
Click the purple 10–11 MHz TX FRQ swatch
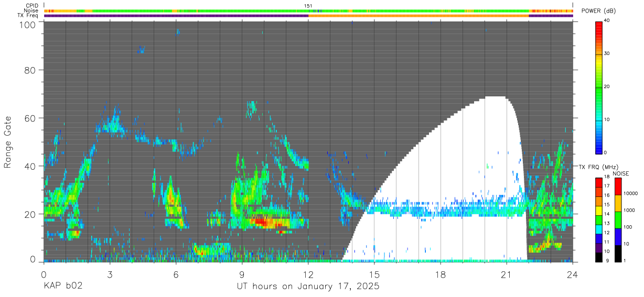point(599,249)
